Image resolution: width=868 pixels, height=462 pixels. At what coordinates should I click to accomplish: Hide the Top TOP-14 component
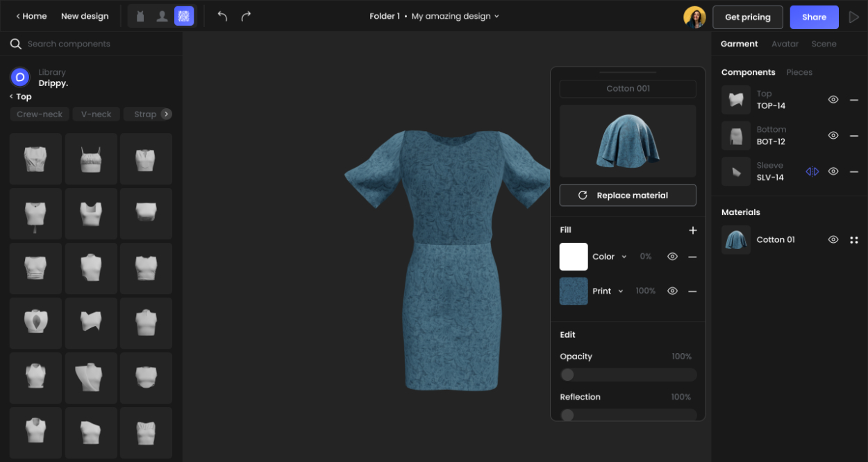(x=833, y=100)
